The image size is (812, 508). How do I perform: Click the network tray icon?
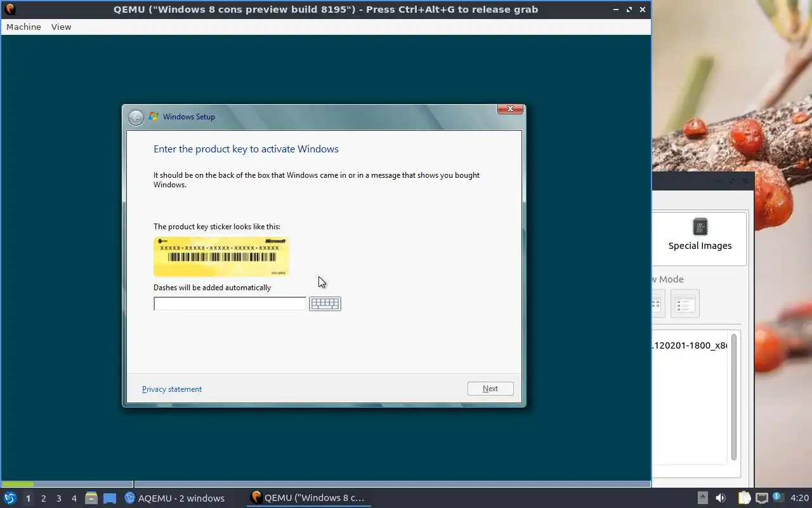(x=761, y=498)
